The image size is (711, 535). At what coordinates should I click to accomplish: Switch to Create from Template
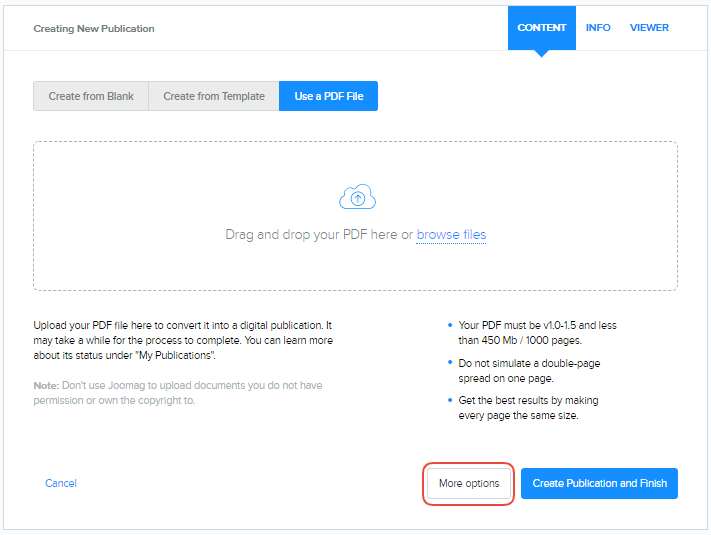pos(214,96)
